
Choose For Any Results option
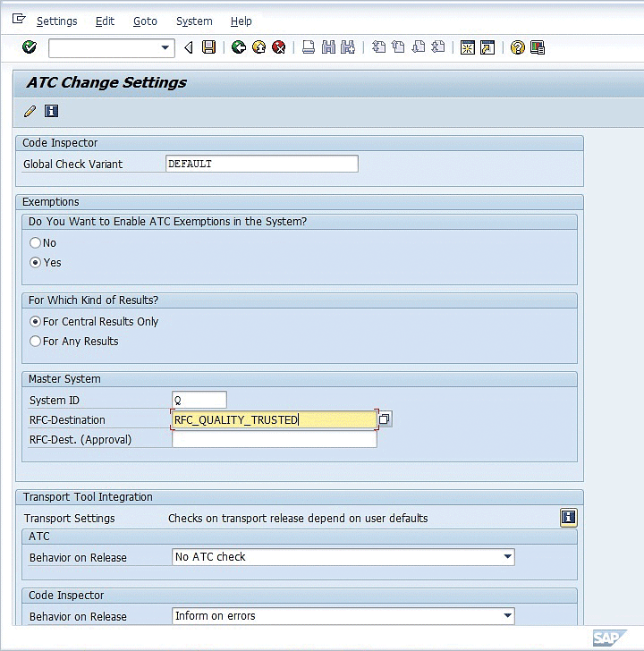36,341
